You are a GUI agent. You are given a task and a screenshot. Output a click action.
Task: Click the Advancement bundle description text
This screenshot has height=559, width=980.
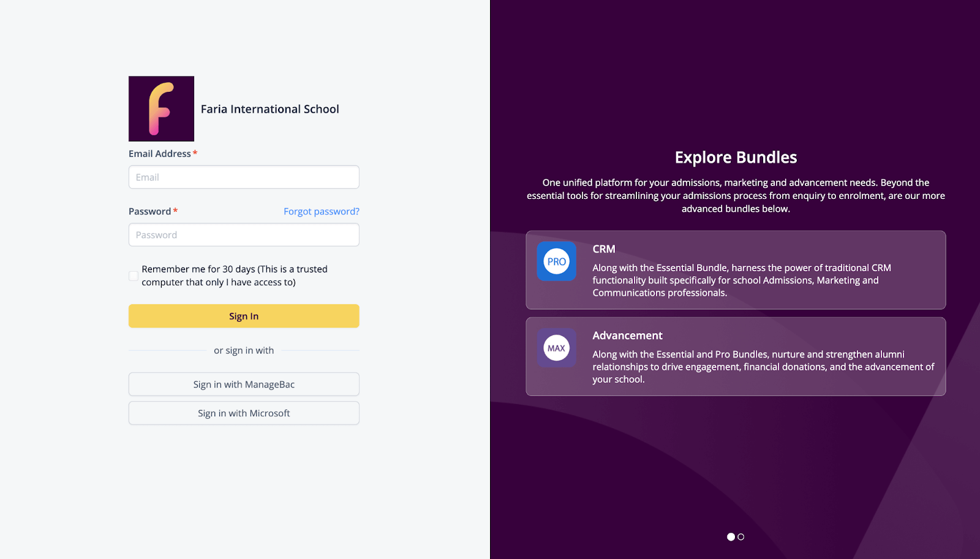pyautogui.click(x=763, y=367)
